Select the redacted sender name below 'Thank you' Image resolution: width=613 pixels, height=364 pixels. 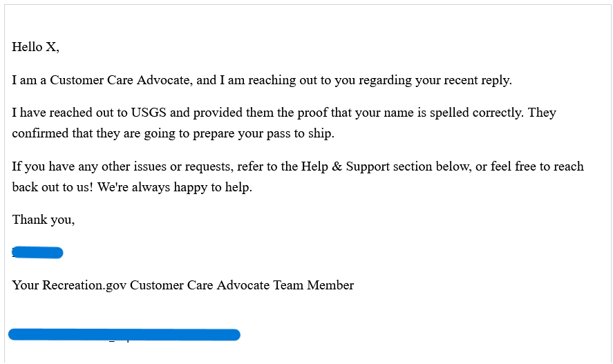tap(37, 253)
